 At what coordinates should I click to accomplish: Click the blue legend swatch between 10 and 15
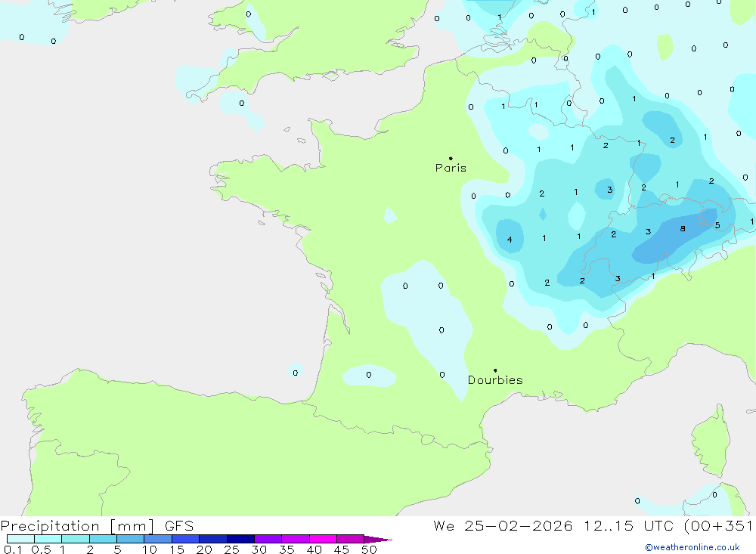point(158,539)
